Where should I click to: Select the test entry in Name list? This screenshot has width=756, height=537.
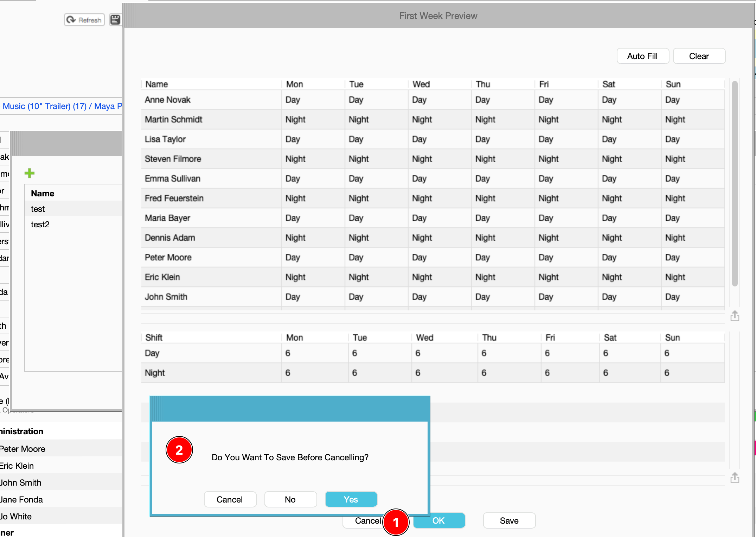[x=38, y=209]
